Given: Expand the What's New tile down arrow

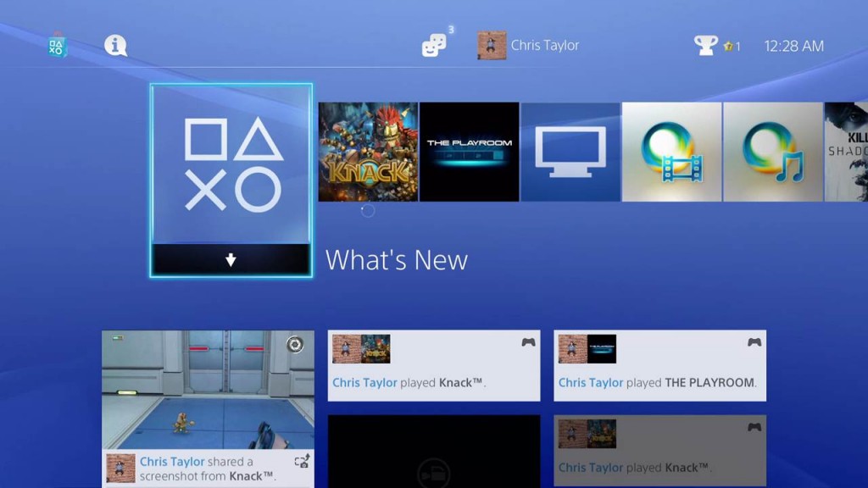Looking at the screenshot, I should coord(229,261).
